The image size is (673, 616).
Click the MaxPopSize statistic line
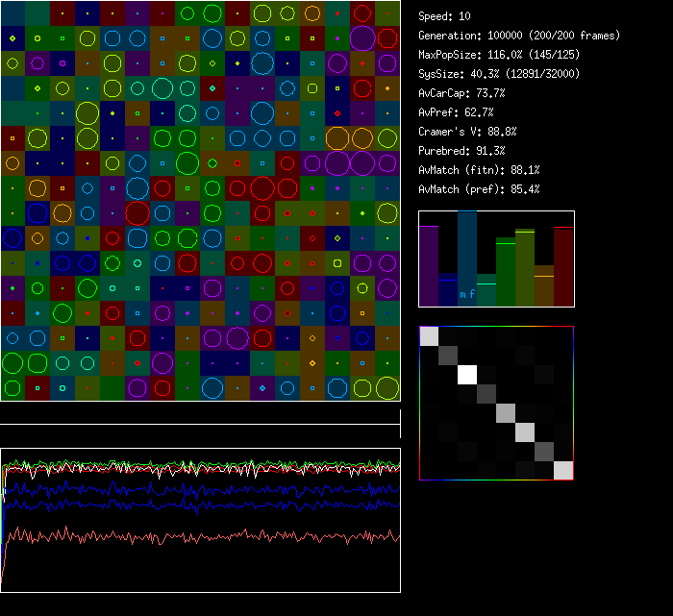[499, 55]
